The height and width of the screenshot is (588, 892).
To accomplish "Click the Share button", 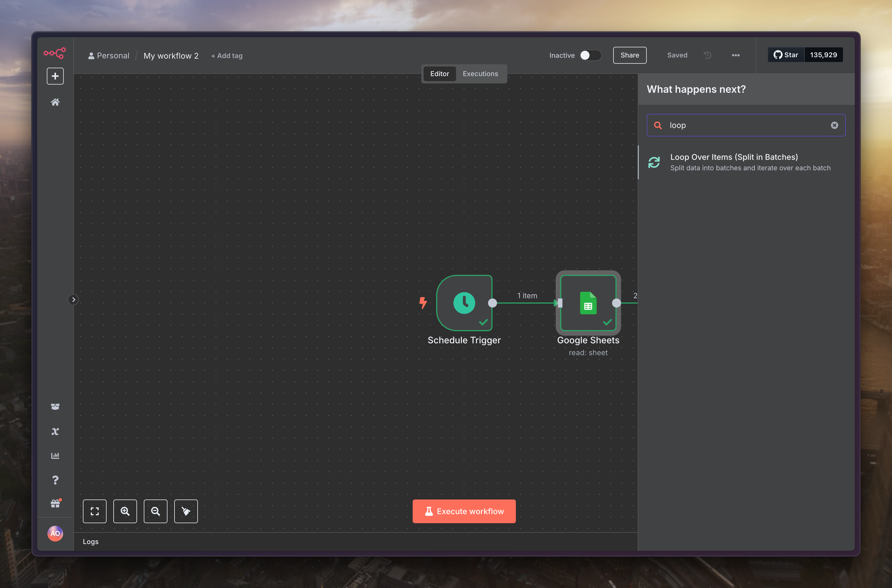I will click(630, 56).
